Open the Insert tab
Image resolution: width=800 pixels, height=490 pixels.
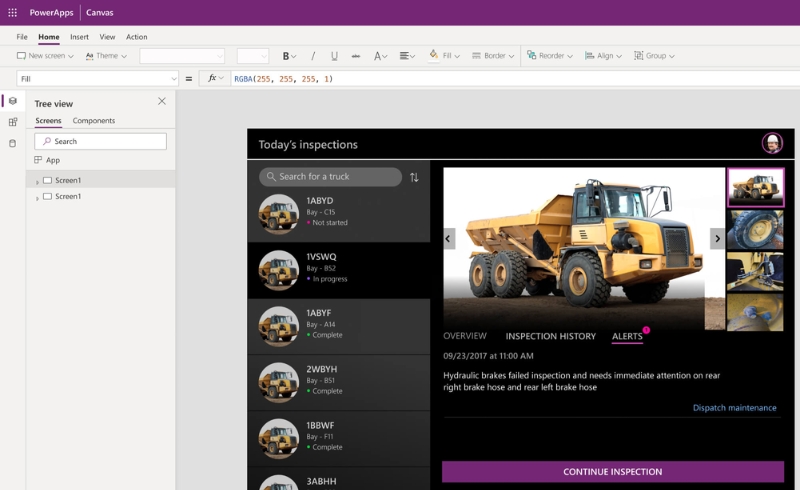pos(79,37)
